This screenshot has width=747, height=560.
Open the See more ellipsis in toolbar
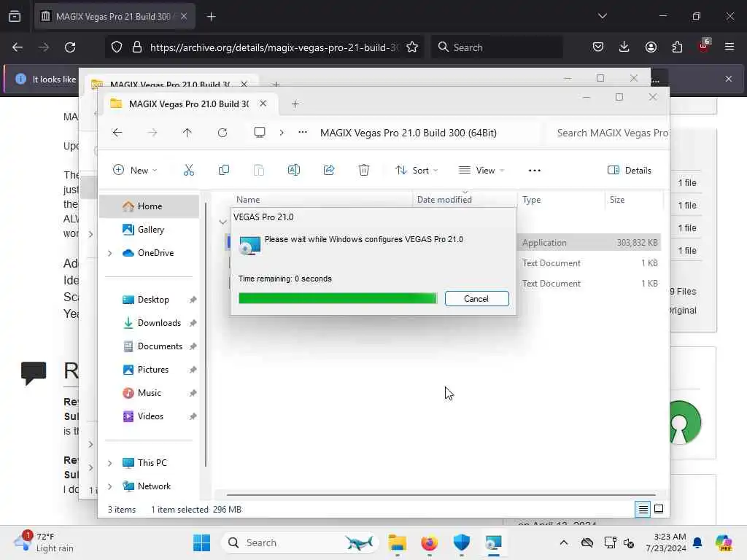pyautogui.click(x=535, y=170)
